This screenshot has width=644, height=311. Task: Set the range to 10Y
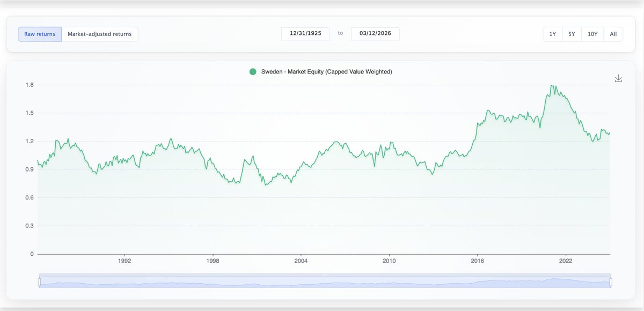[592, 34]
